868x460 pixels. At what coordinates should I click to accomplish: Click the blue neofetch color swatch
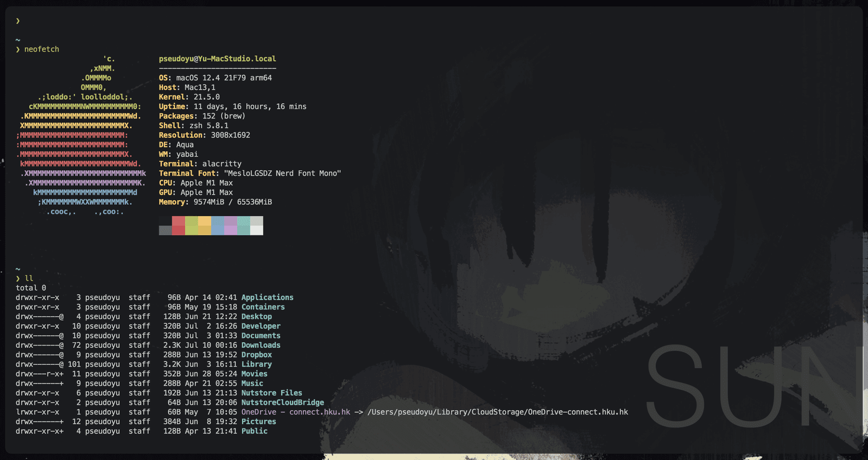(x=218, y=226)
